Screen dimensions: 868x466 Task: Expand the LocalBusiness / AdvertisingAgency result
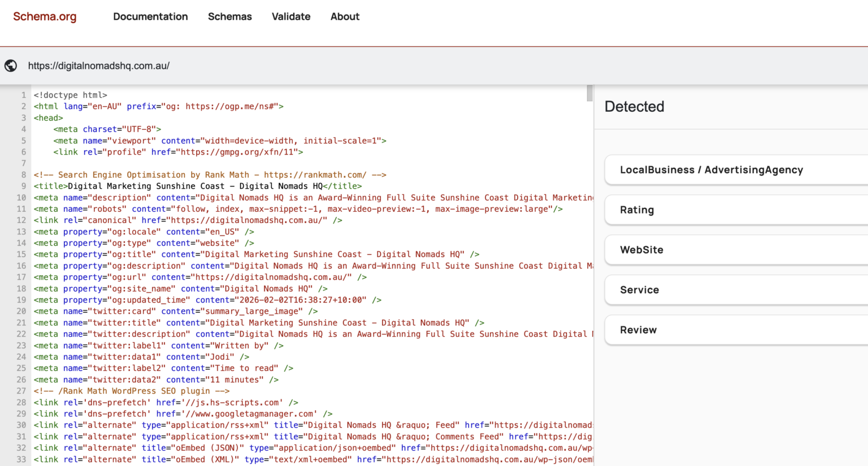[x=711, y=169]
